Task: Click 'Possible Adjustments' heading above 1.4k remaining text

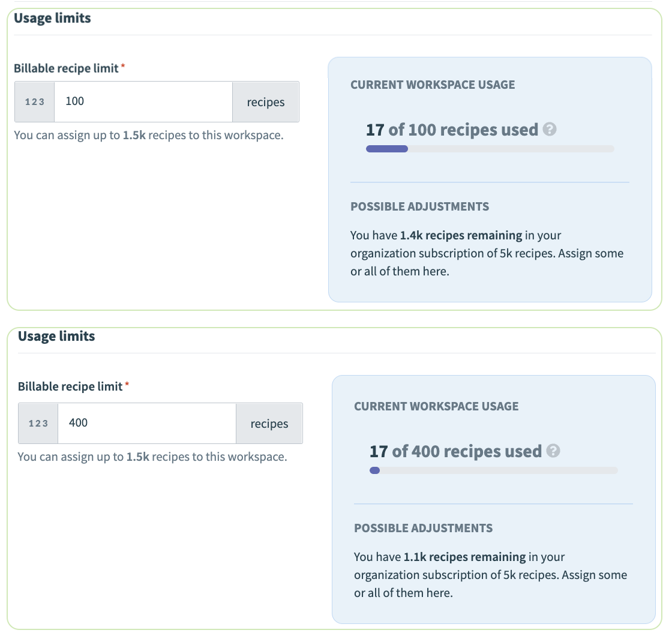Action: (419, 206)
